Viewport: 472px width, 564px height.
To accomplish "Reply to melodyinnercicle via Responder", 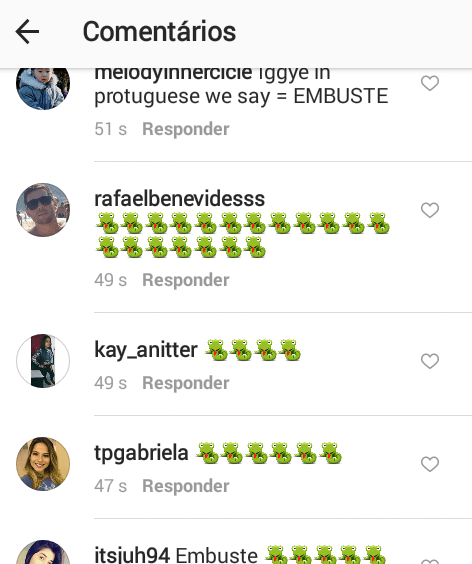I will [186, 129].
